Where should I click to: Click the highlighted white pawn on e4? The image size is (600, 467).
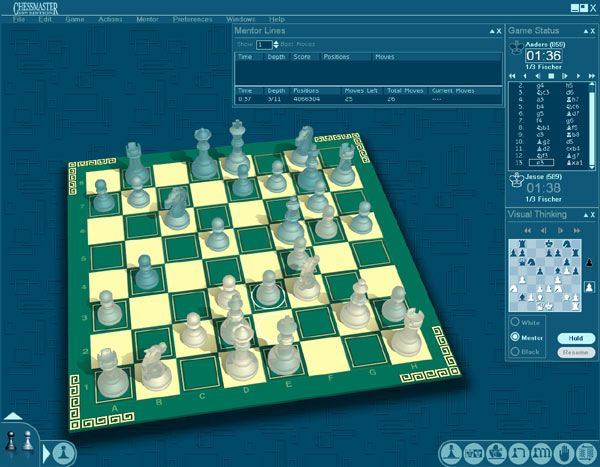268,288
